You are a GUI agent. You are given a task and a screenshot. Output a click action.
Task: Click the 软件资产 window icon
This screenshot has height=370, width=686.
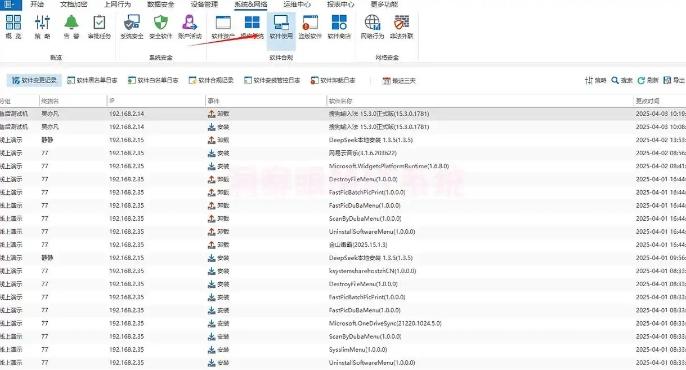point(223,27)
